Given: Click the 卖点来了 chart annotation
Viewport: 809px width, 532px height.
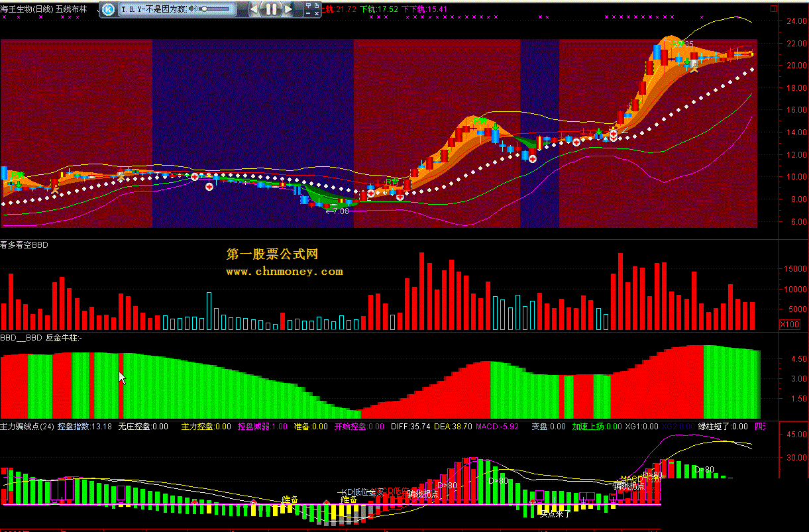Looking at the screenshot, I should pyautogui.click(x=555, y=513).
